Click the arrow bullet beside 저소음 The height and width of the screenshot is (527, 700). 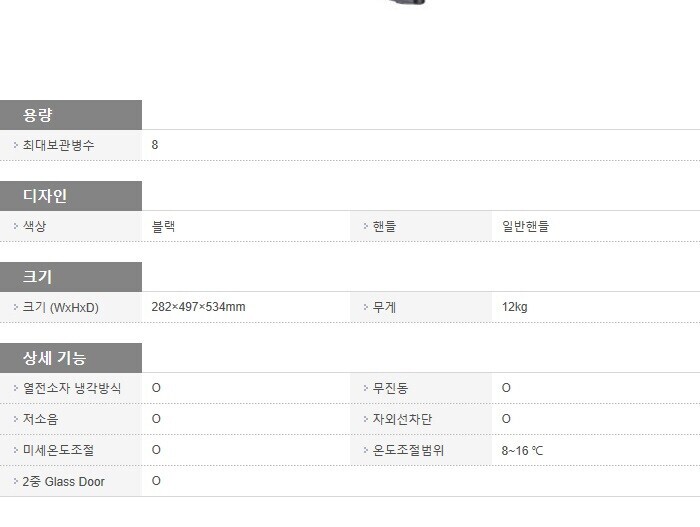(16, 419)
